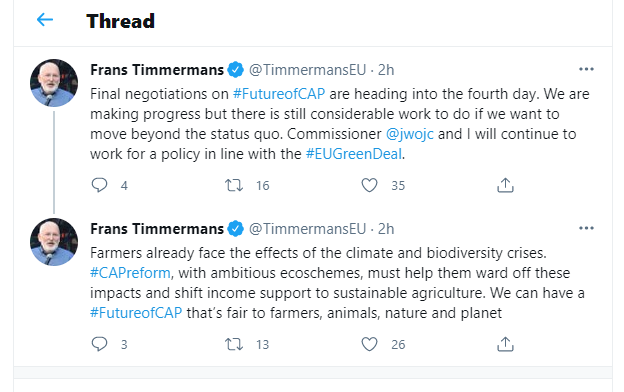The width and height of the screenshot is (624, 392).
Task: Open #FutureofCAP hashtag in first tweet
Action: click(x=279, y=94)
